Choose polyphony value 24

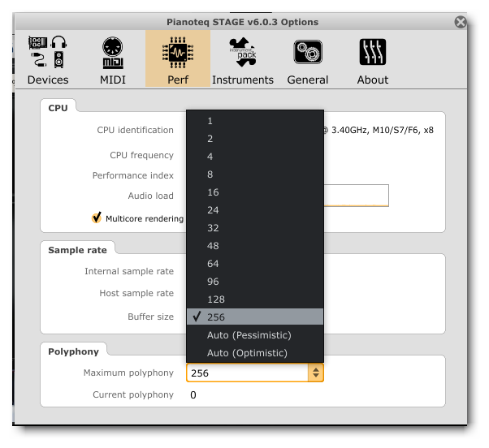click(x=255, y=210)
